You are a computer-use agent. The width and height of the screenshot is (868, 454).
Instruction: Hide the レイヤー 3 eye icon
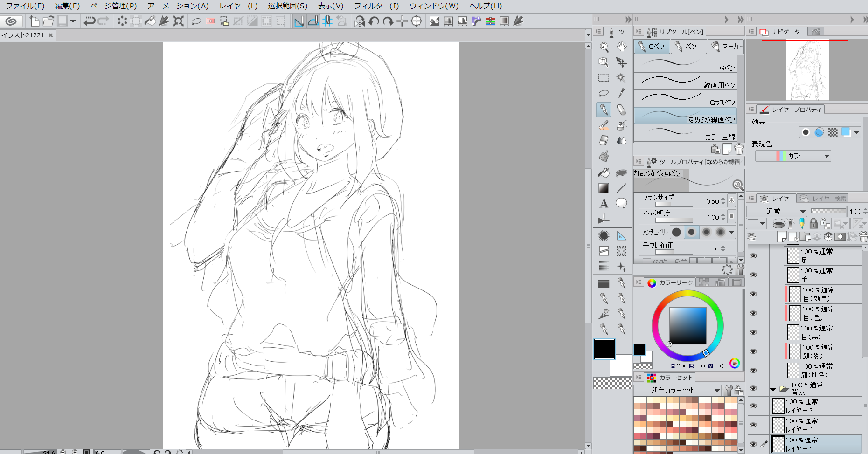pyautogui.click(x=753, y=406)
